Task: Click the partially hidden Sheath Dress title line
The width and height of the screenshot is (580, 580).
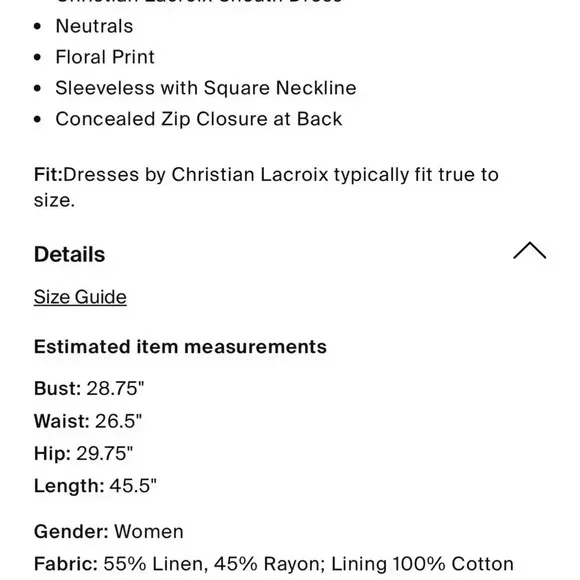Action: coord(199,2)
